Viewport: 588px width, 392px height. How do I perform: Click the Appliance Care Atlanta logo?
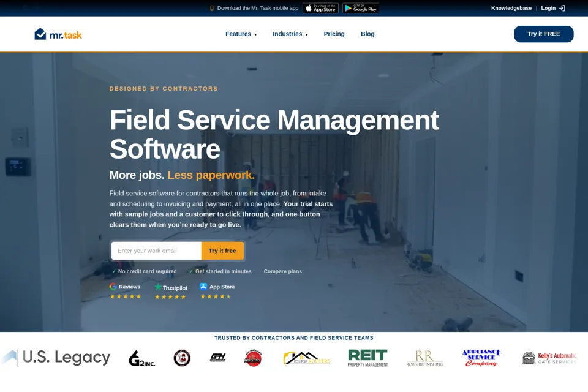click(253, 358)
